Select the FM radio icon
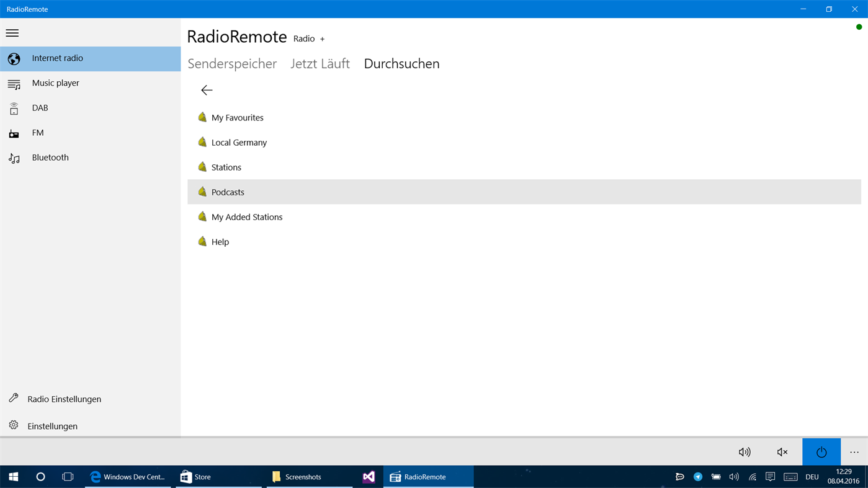 (x=14, y=132)
